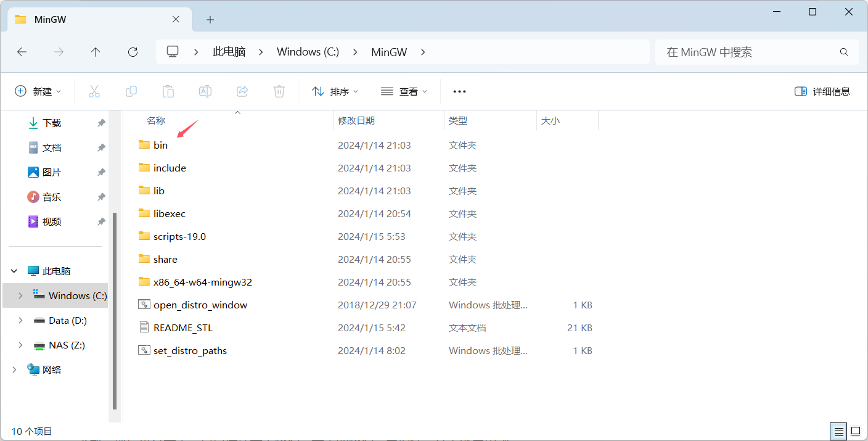The image size is (868, 441).
Task: Select the include folder icon
Action: [144, 167]
